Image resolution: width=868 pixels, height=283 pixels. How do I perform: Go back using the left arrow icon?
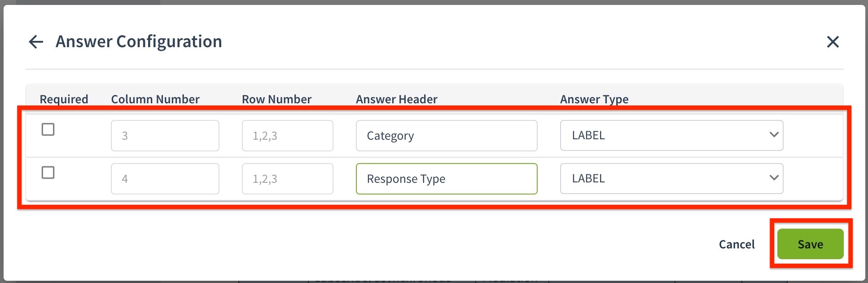[36, 42]
